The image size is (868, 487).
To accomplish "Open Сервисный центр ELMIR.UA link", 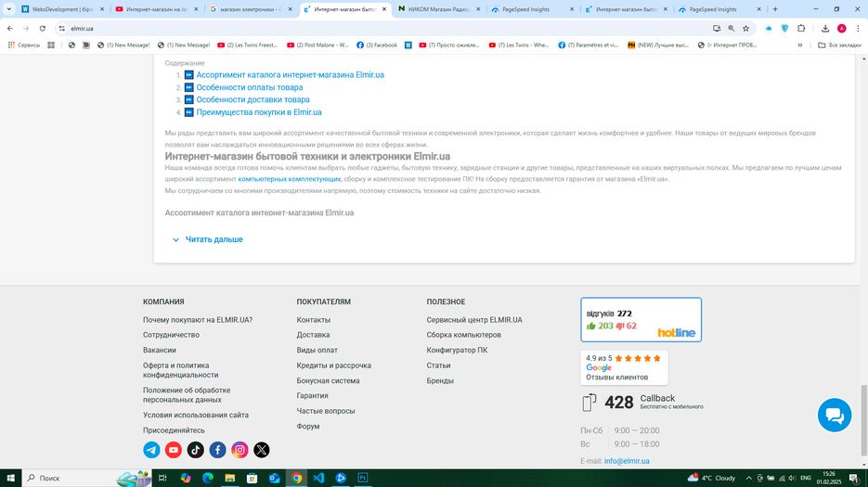I will [474, 320].
